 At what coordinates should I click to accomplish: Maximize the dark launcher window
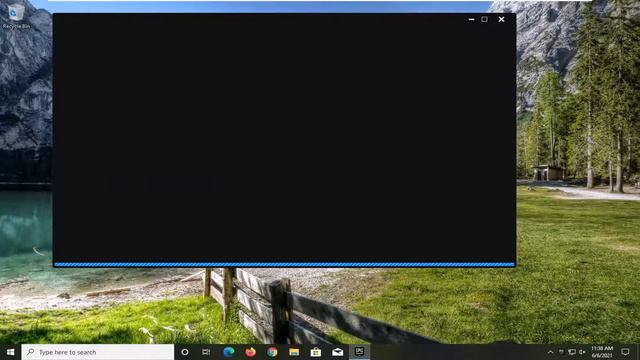coord(484,19)
